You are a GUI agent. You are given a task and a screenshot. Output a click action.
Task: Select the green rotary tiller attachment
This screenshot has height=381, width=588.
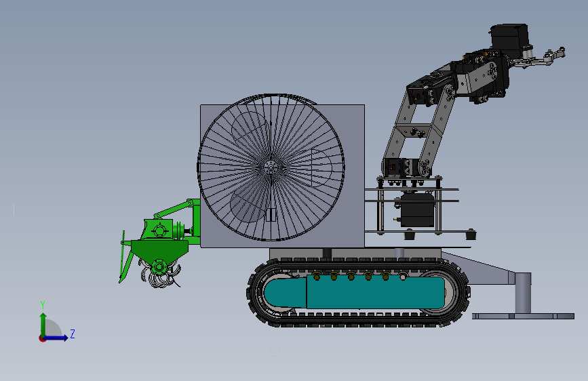[159, 243]
